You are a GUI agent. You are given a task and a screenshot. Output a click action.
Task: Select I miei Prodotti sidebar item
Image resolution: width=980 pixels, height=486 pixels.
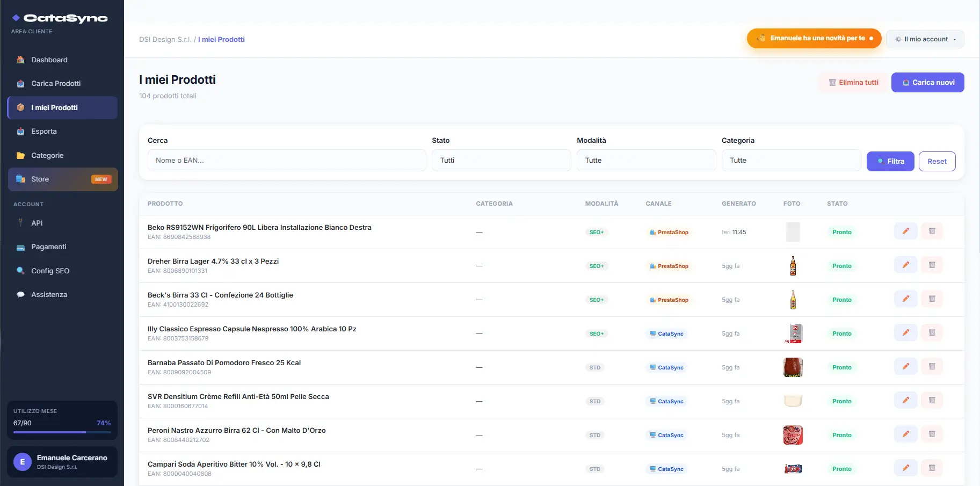click(62, 107)
